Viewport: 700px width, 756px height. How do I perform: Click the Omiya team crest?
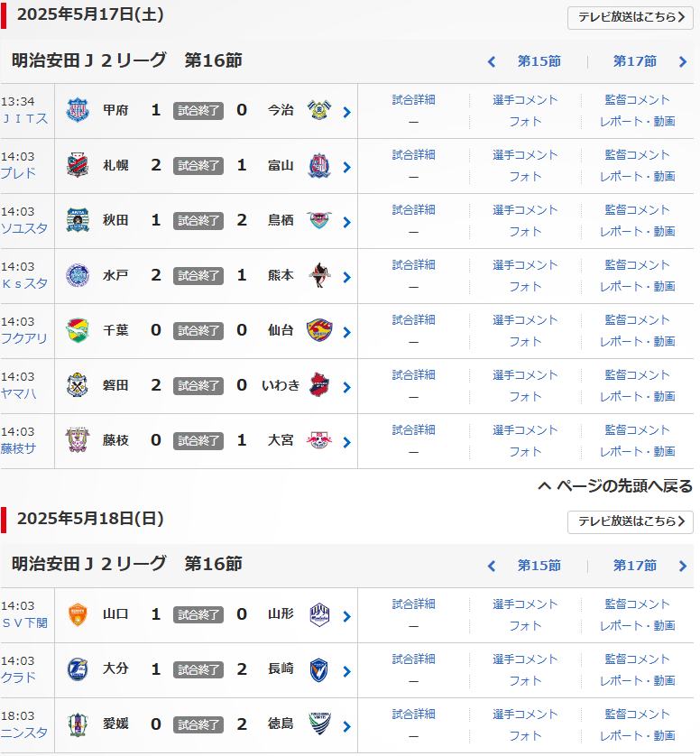[x=318, y=440]
